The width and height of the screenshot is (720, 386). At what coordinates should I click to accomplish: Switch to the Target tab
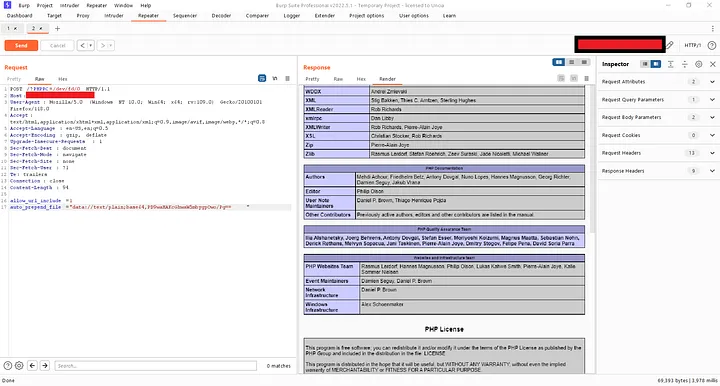coord(54,16)
